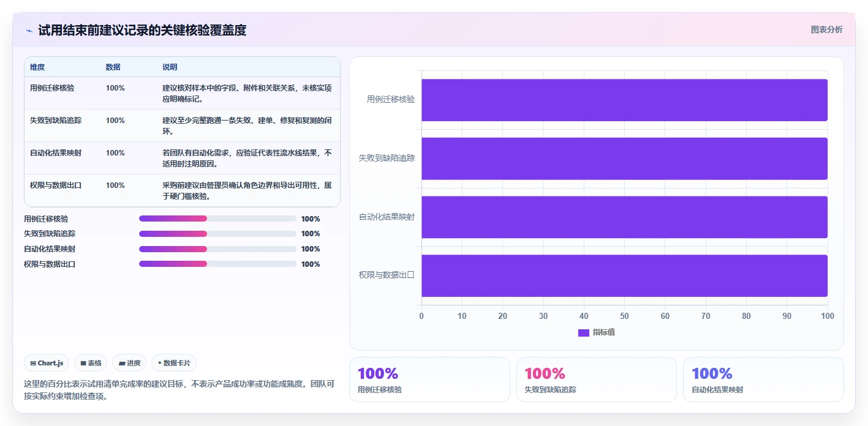This screenshot has height=426, width=868.
Task: Select the 进度 tag chip
Action: pos(129,363)
